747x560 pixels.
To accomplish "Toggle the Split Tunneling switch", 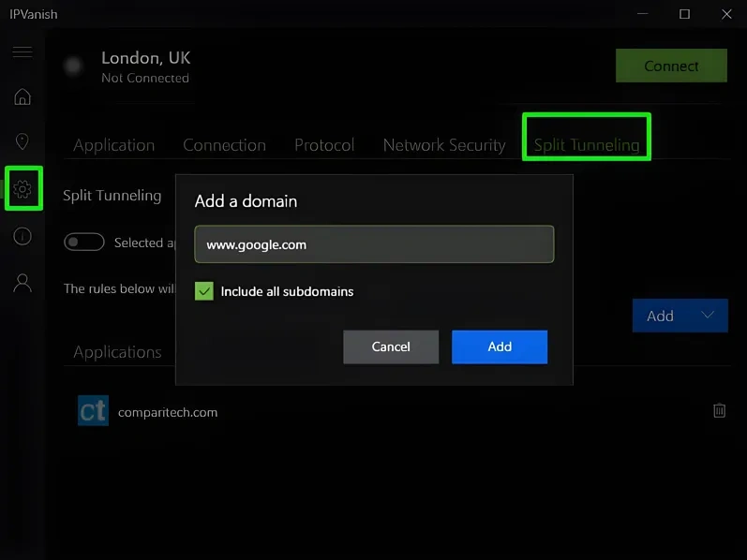I will pos(84,242).
